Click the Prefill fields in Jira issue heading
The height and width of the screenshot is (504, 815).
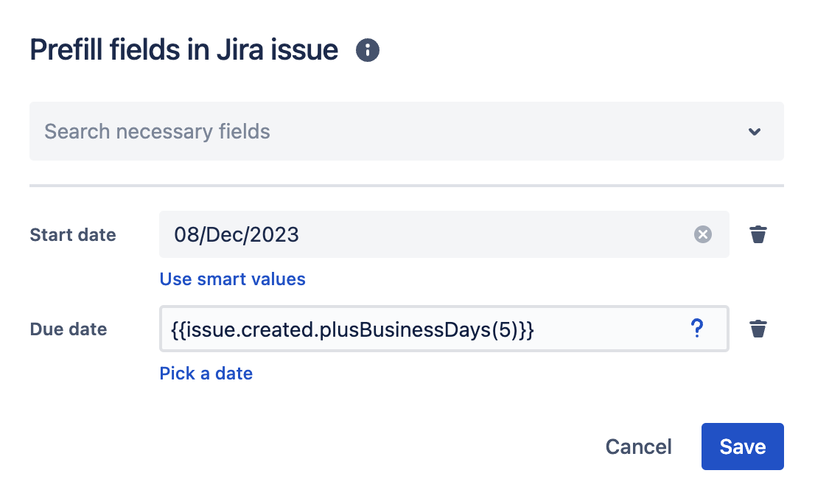(184, 50)
